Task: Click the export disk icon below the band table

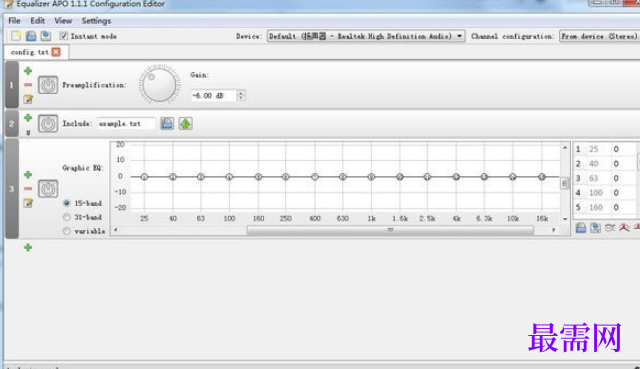Action: click(596, 228)
